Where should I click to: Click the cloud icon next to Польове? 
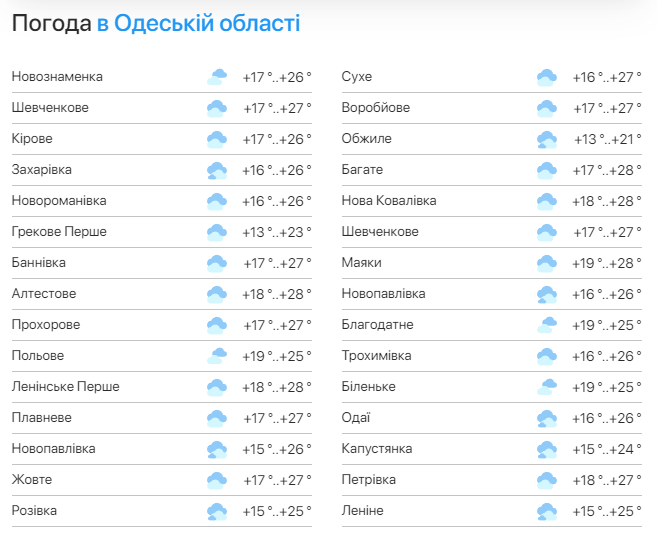click(217, 356)
